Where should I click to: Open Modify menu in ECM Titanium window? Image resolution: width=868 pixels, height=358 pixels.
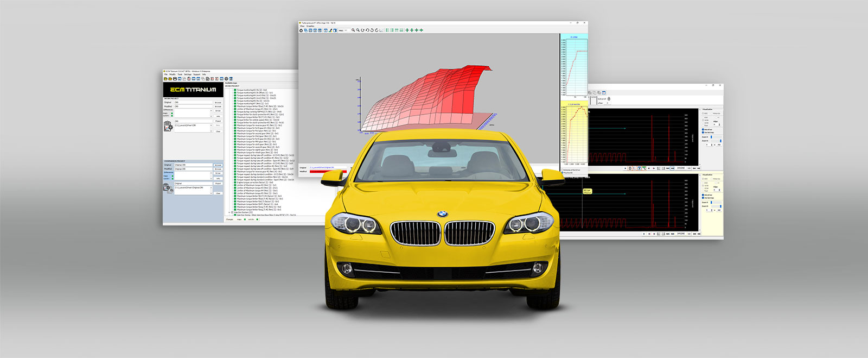173,74
